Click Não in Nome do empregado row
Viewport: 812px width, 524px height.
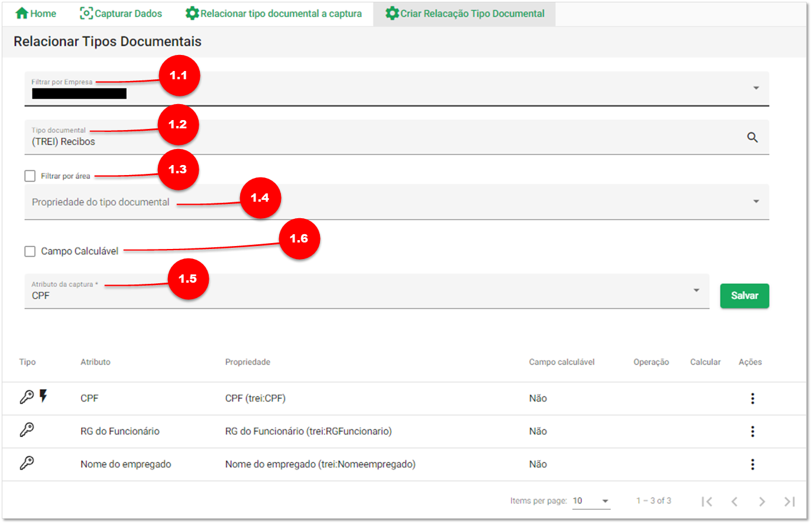pos(538,465)
